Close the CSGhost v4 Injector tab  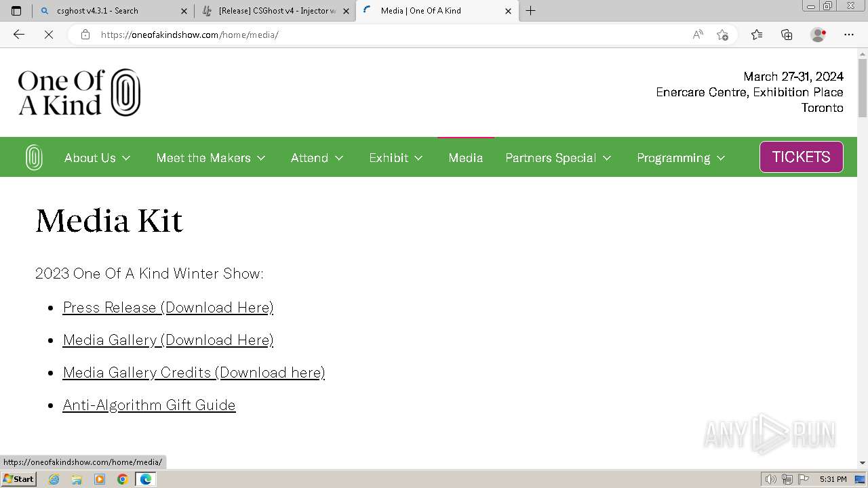[x=346, y=11]
